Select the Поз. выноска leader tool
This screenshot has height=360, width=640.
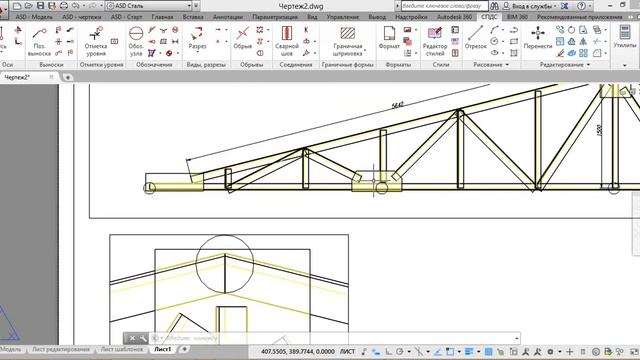click(39, 41)
